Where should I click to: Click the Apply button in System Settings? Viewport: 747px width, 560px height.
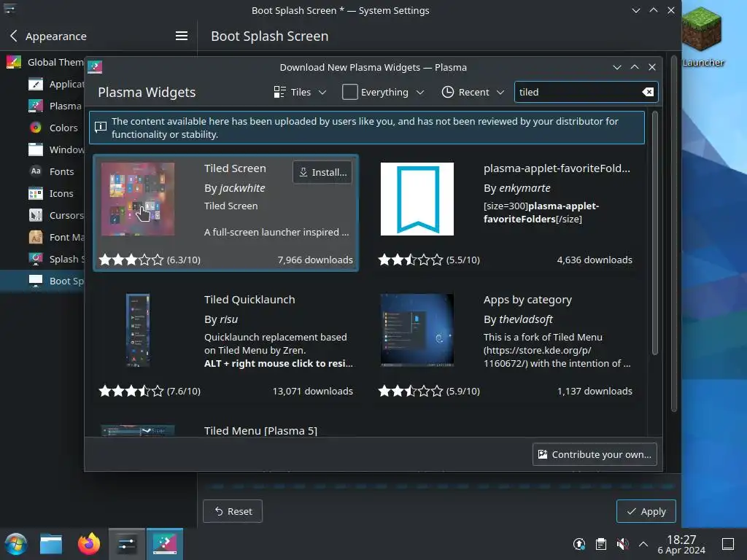coord(646,511)
